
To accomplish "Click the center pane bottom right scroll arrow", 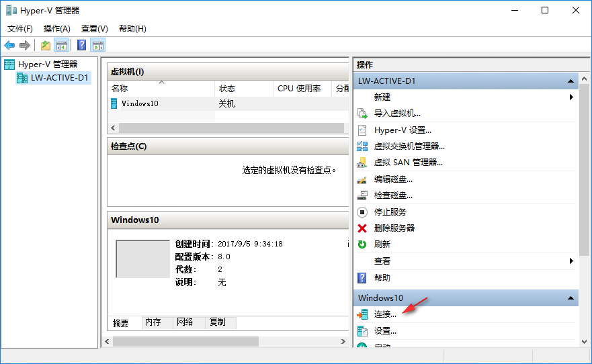I will [x=343, y=341].
